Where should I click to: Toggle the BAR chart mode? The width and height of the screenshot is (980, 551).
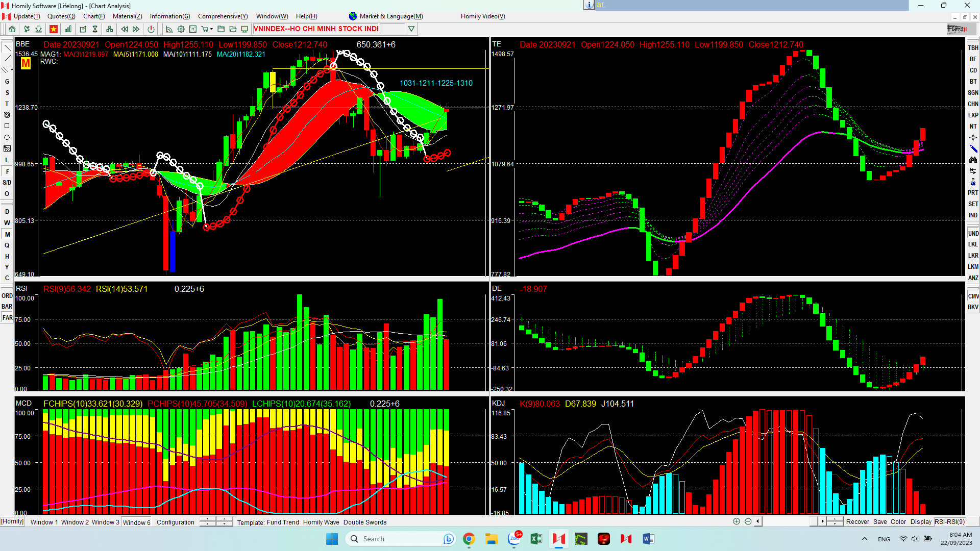coord(7,307)
